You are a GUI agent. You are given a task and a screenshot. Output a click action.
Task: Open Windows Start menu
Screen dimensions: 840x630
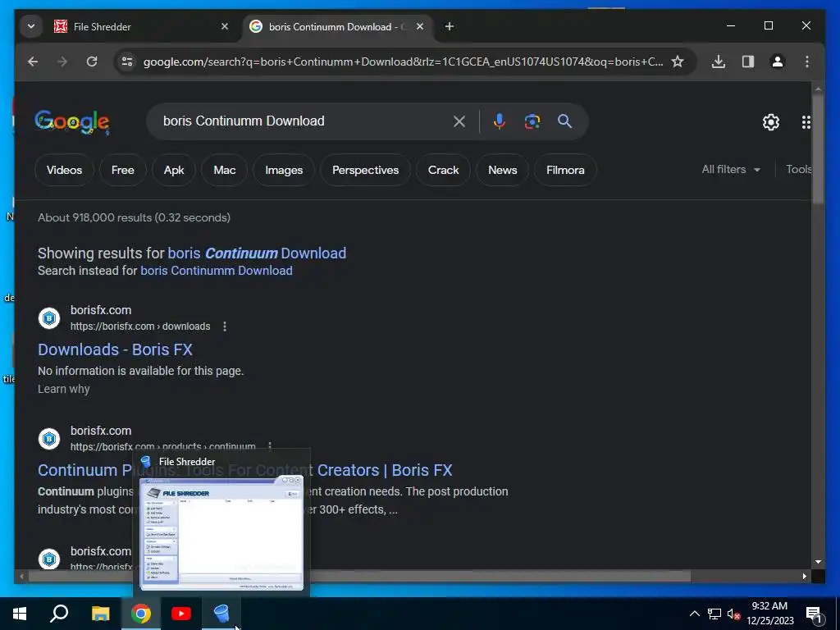coord(20,614)
